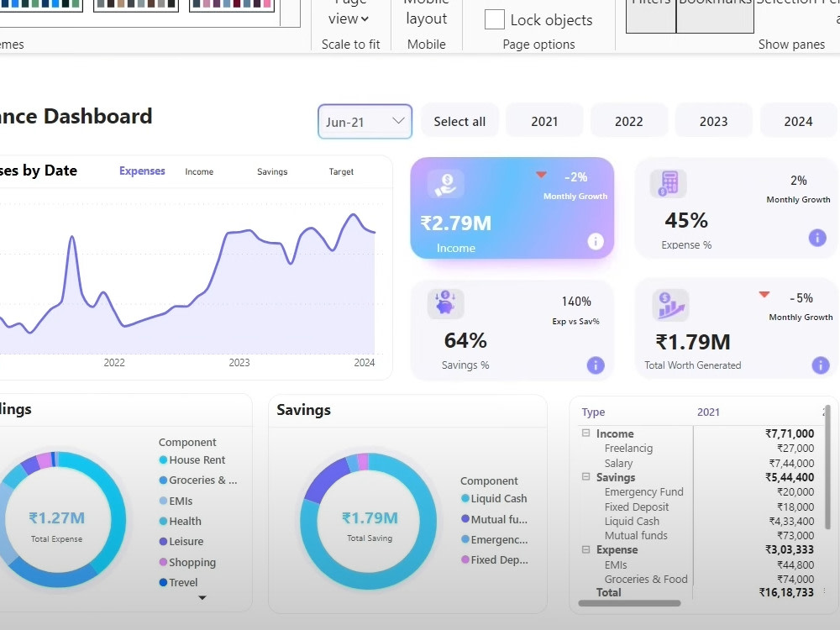Switch chart to Income tab
Image resolution: width=840 pixels, height=630 pixels.
[199, 172]
